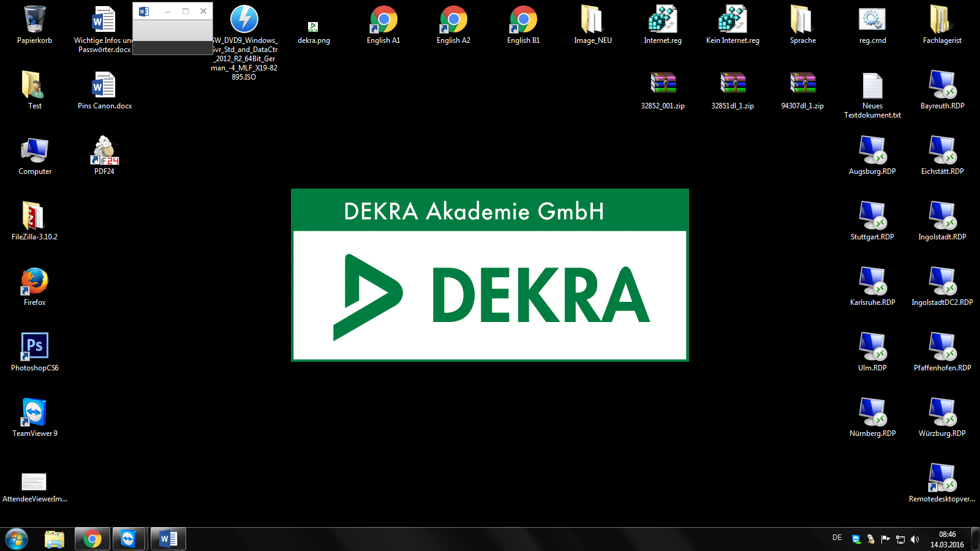Click the volume speaker tray icon
The image size is (980, 551).
[x=914, y=539]
